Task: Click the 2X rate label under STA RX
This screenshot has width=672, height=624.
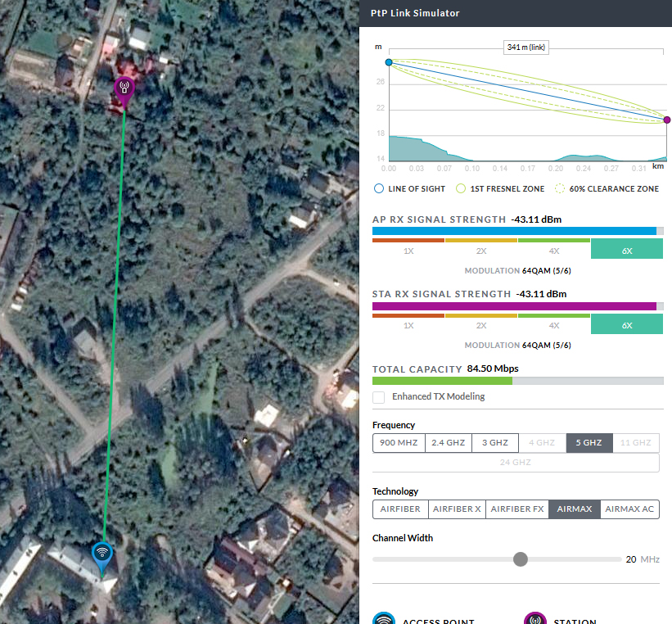Action: click(x=481, y=325)
